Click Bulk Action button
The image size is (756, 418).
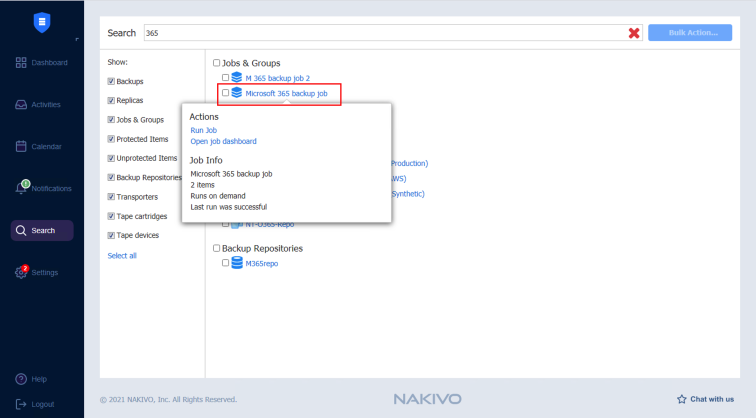[x=689, y=33]
